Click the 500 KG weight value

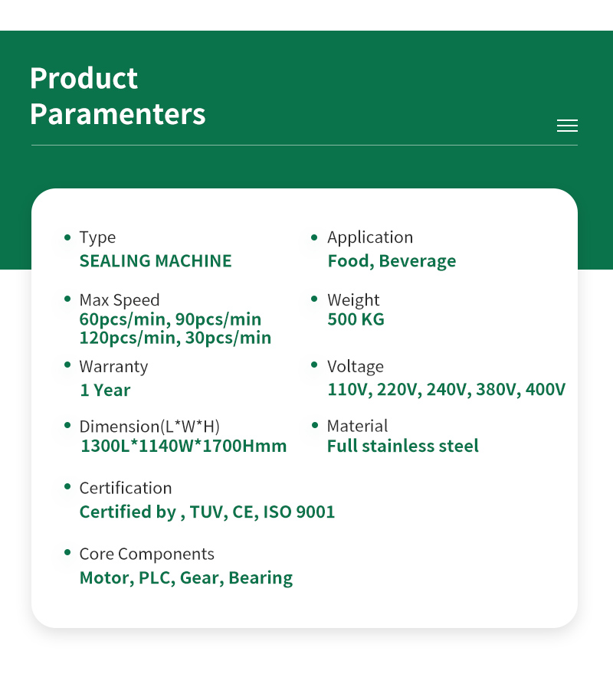356,319
